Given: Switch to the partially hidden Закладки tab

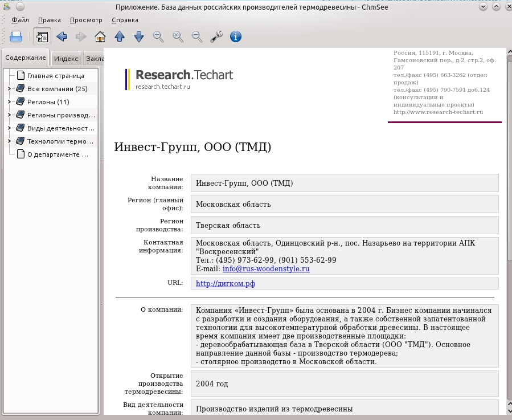Looking at the screenshot, I should [94, 59].
